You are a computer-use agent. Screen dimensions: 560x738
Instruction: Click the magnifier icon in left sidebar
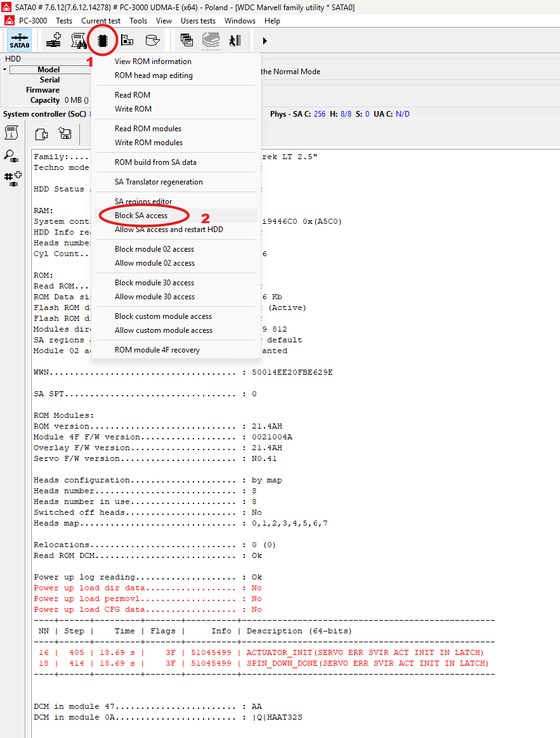pyautogui.click(x=11, y=155)
